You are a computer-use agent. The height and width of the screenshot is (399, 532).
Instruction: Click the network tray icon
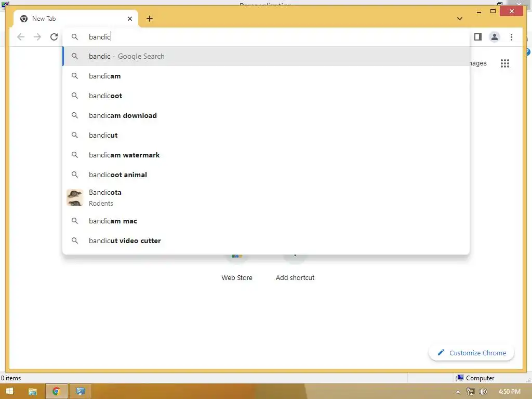click(x=471, y=392)
